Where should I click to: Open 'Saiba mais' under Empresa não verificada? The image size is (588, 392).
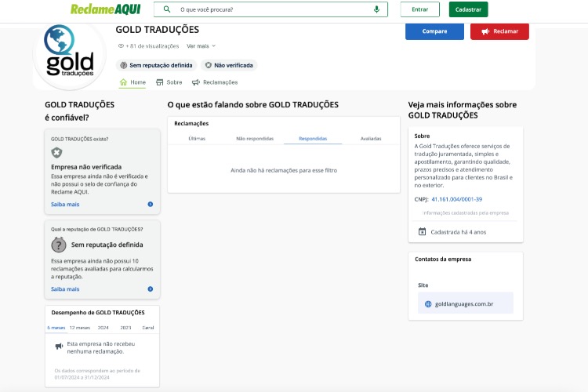coord(65,205)
